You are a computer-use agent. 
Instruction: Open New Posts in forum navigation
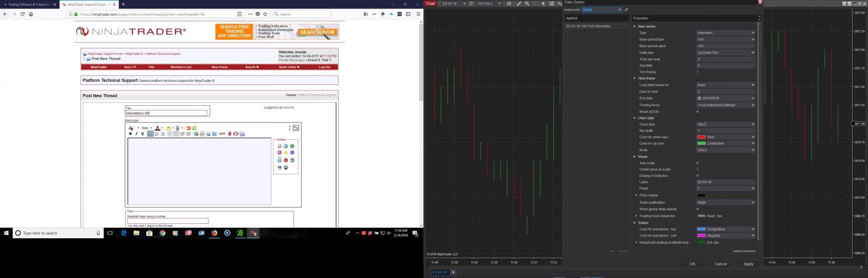click(220, 67)
